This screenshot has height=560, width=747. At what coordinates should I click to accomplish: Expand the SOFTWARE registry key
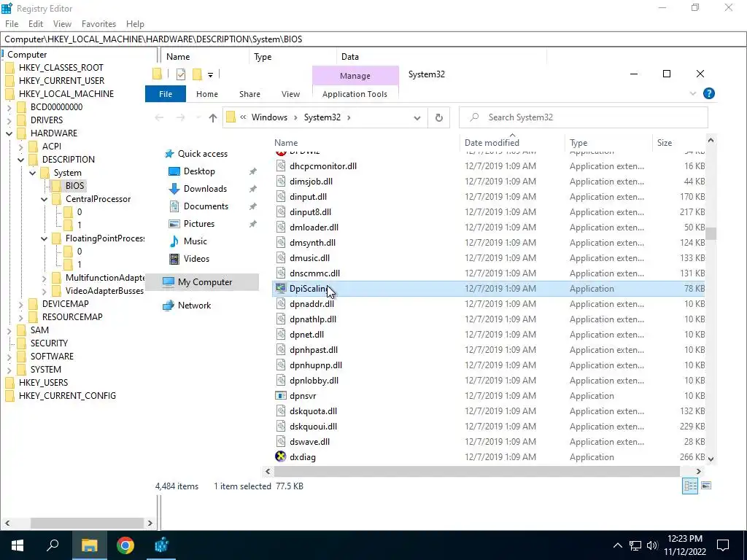[x=9, y=357]
